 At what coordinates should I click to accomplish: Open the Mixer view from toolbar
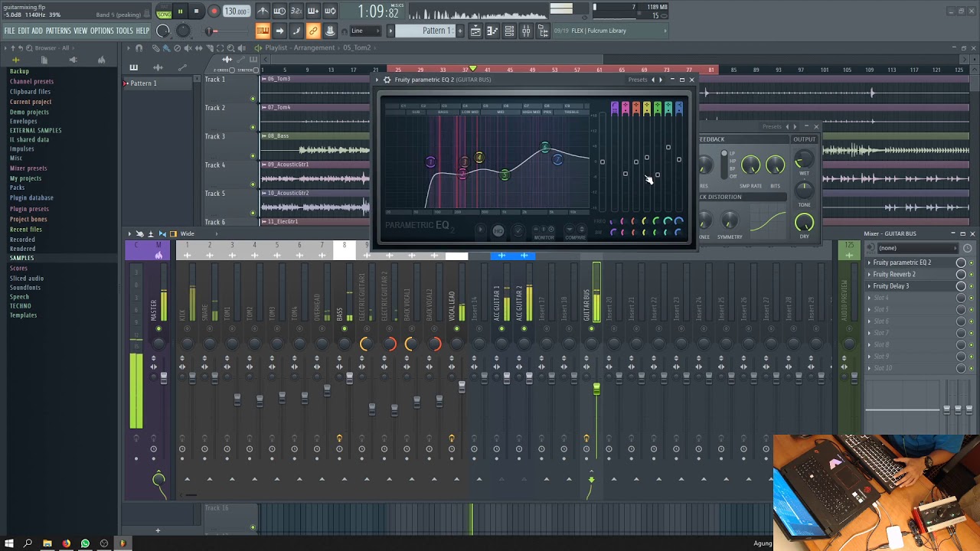526,31
